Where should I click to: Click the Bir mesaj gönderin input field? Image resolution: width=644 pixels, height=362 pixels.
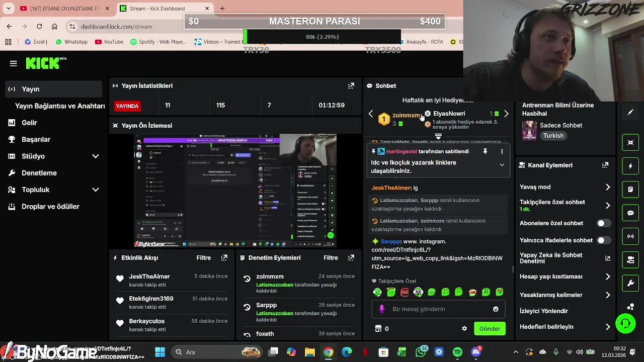pyautogui.click(x=438, y=309)
